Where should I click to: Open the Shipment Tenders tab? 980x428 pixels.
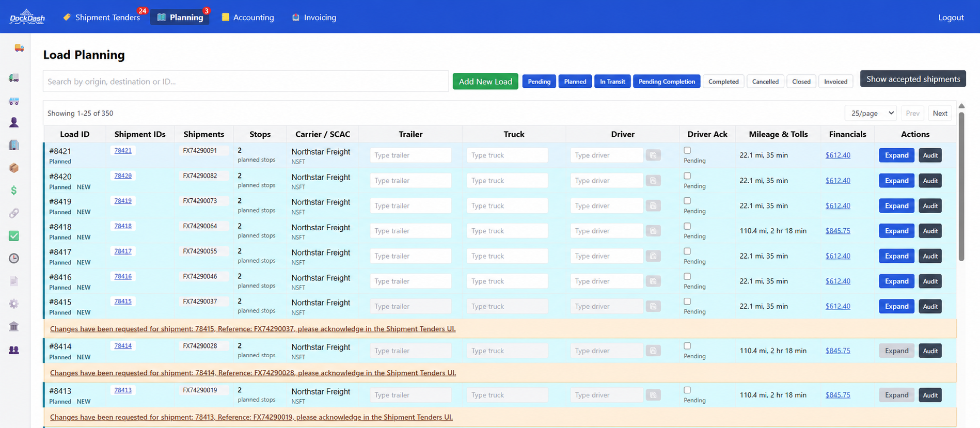(x=102, y=18)
